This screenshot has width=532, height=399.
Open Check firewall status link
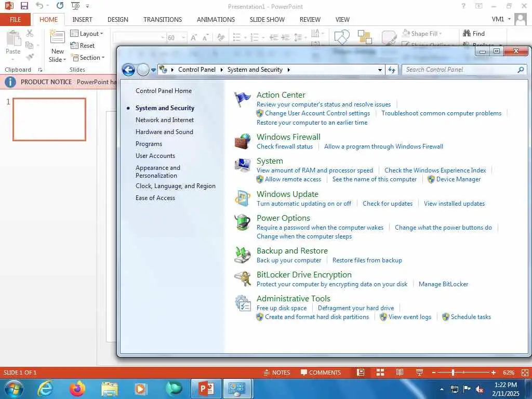[x=285, y=147]
